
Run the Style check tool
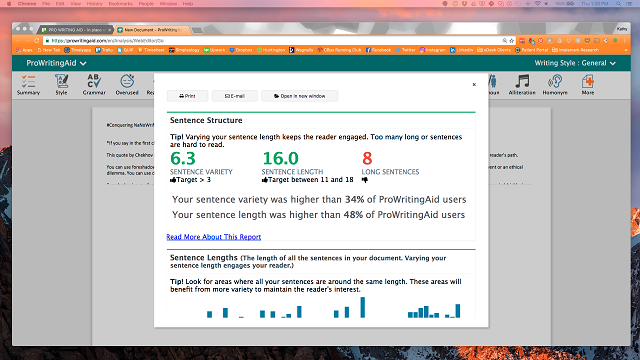61,85
